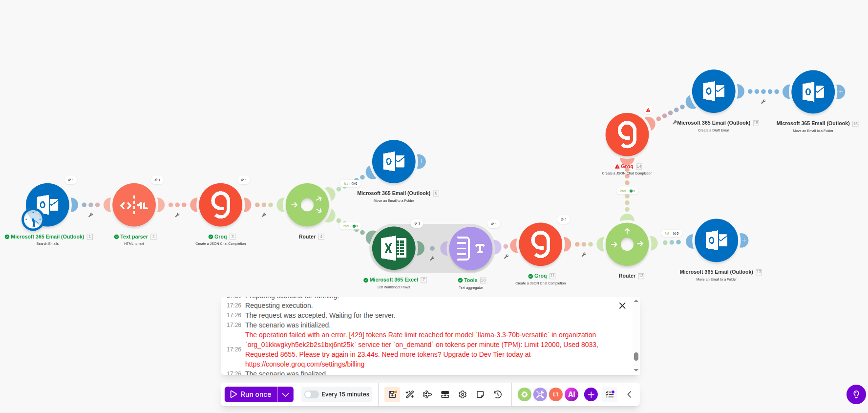The width and height of the screenshot is (868, 413).
Task: Click the operations bubble above Groq module 3
Action: (x=244, y=180)
